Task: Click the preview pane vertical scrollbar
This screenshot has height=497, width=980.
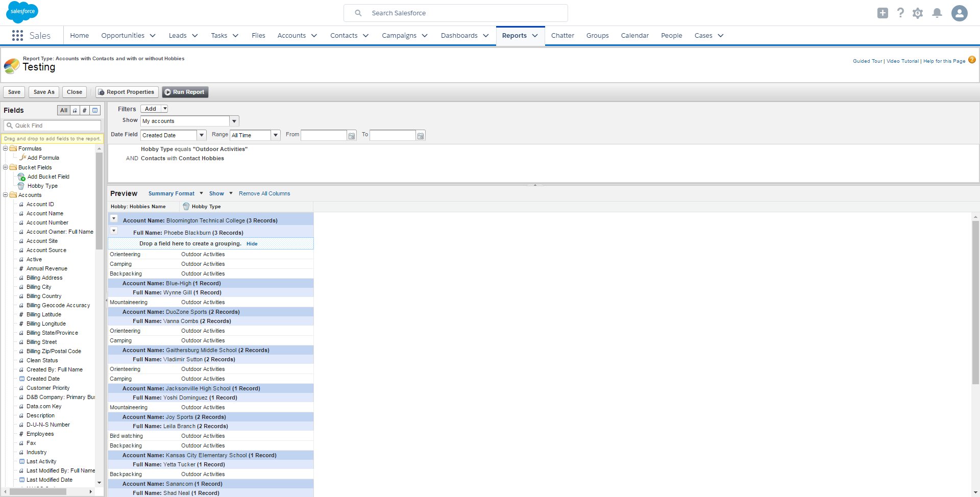Action: tap(975, 301)
